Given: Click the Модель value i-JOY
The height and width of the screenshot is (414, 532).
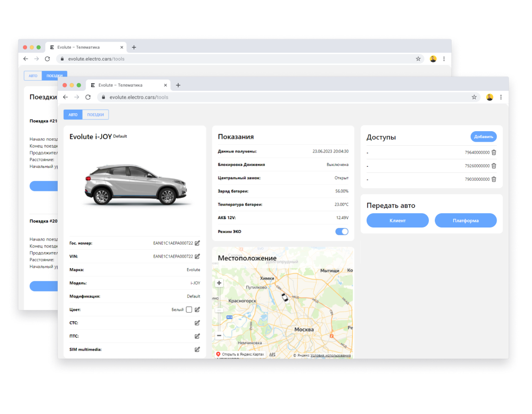Looking at the screenshot, I should coord(195,283).
